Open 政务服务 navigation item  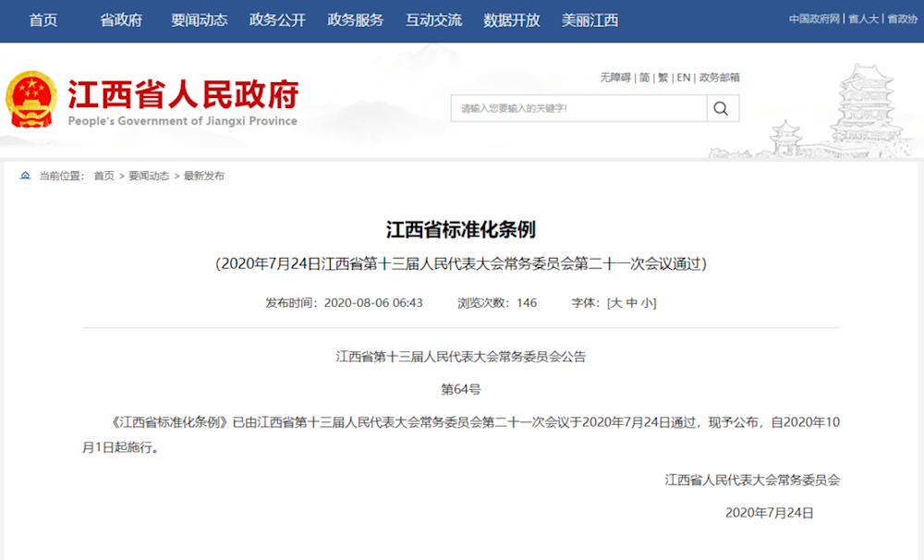(x=356, y=20)
